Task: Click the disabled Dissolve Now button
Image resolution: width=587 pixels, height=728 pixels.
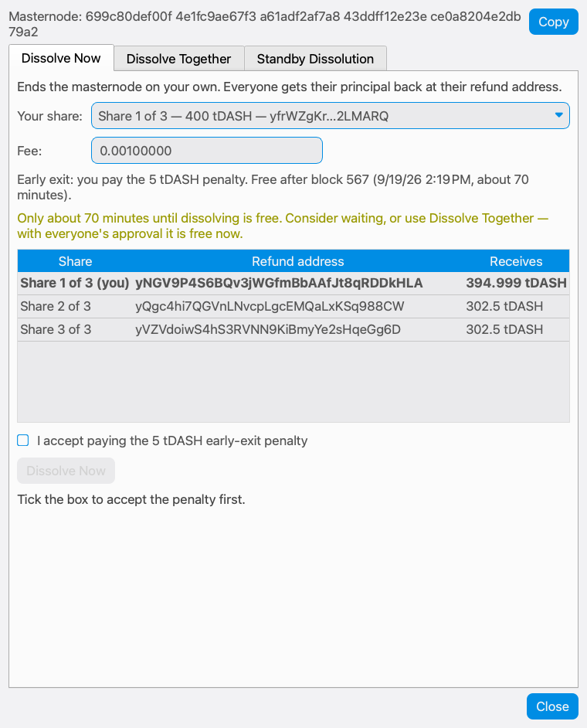Action: click(x=66, y=471)
